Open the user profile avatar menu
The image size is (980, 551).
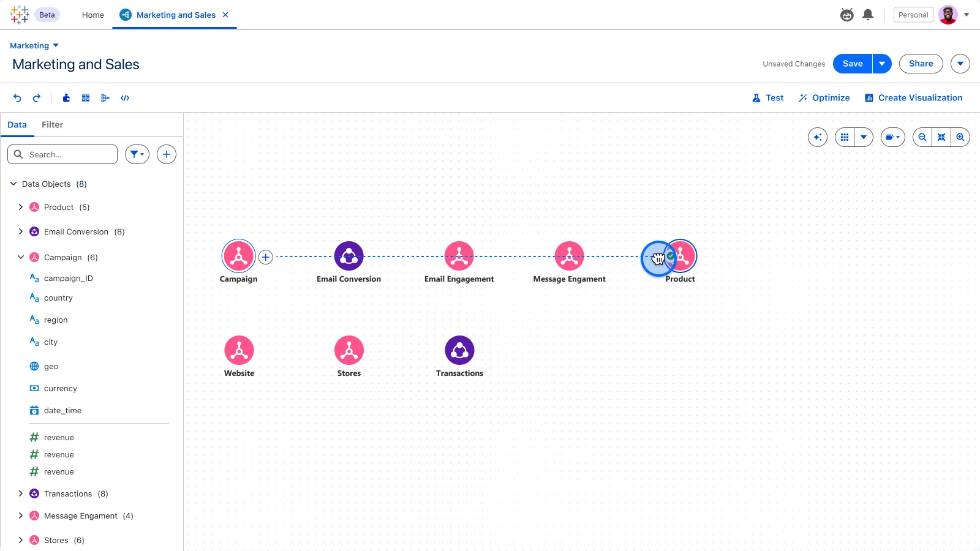(948, 15)
